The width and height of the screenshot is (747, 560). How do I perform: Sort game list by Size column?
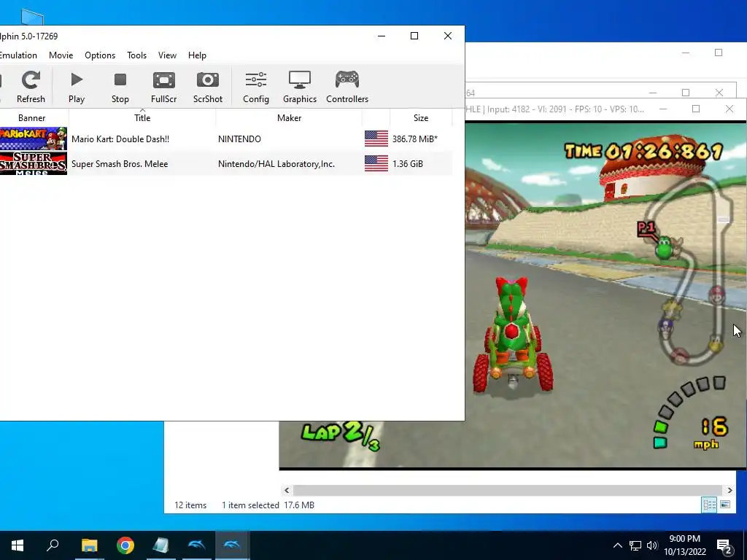click(x=421, y=118)
